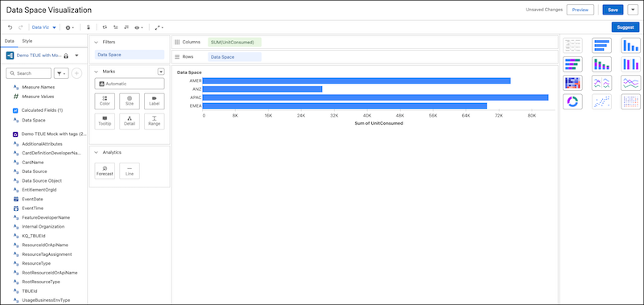Open the fit/expand arrows dropdown
This screenshot has width=644, height=305.
[x=159, y=27]
